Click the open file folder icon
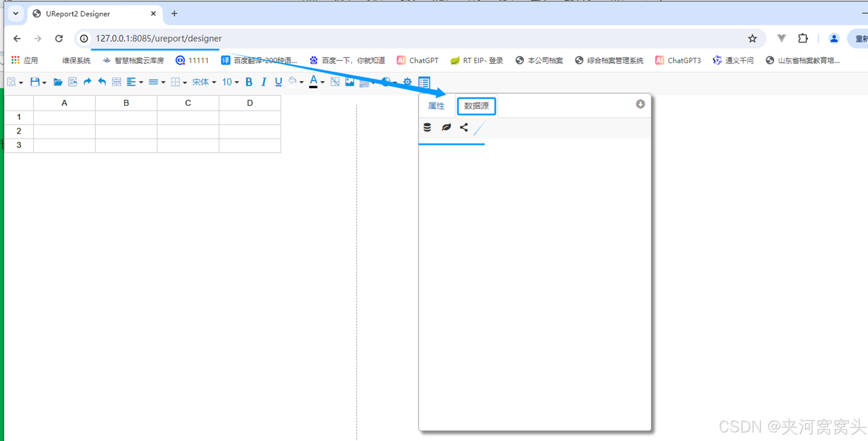868x441 pixels. click(57, 82)
